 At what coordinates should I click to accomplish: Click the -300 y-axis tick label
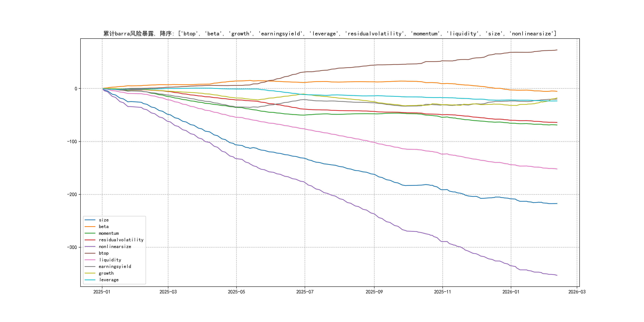(72, 247)
